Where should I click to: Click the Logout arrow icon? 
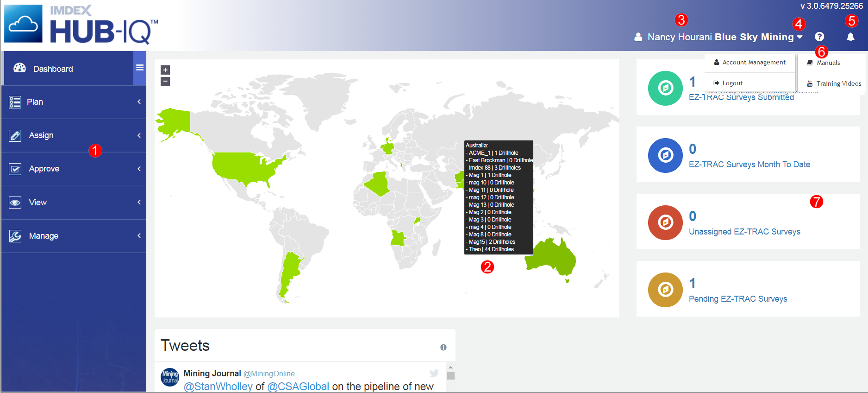click(x=716, y=83)
